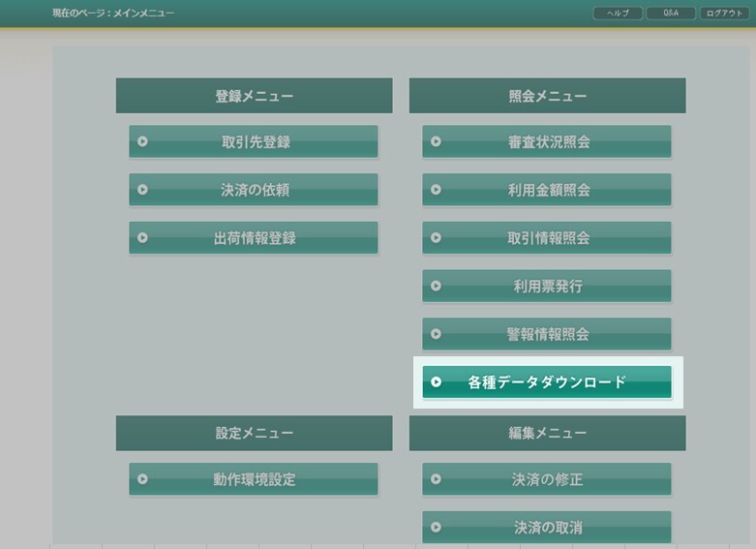Open 出荷情報登録 menu button

point(253,238)
